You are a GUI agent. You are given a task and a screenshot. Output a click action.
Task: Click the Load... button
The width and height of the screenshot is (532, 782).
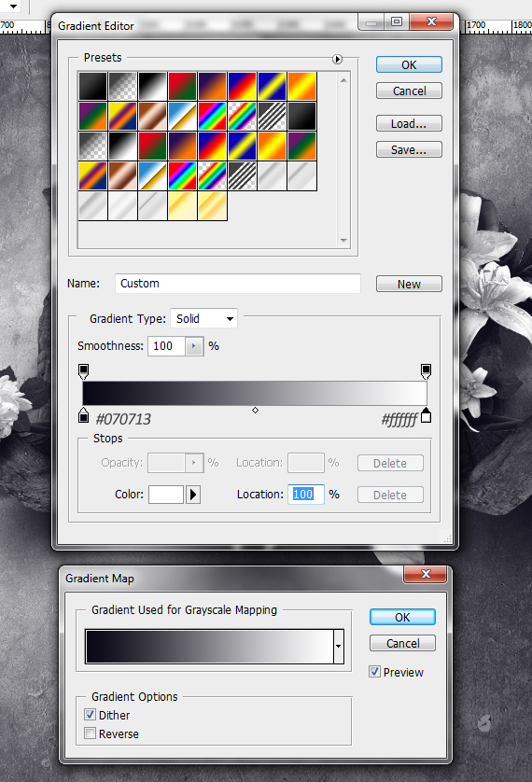click(409, 124)
